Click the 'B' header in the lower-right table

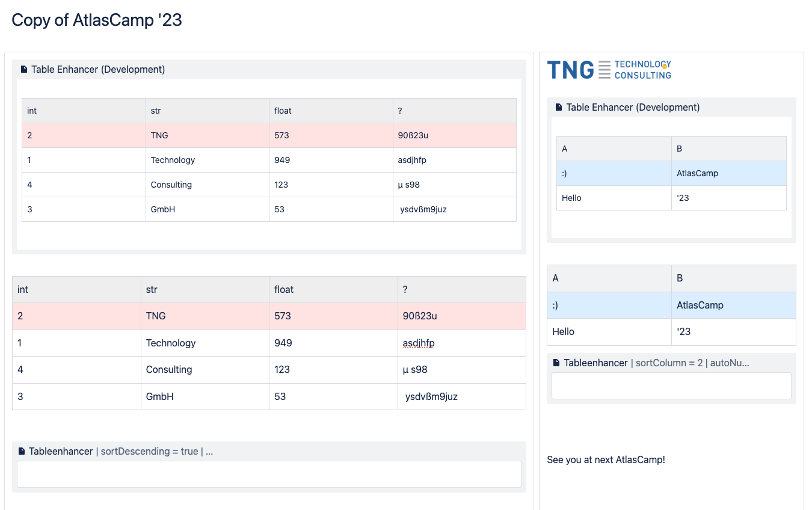coord(680,278)
